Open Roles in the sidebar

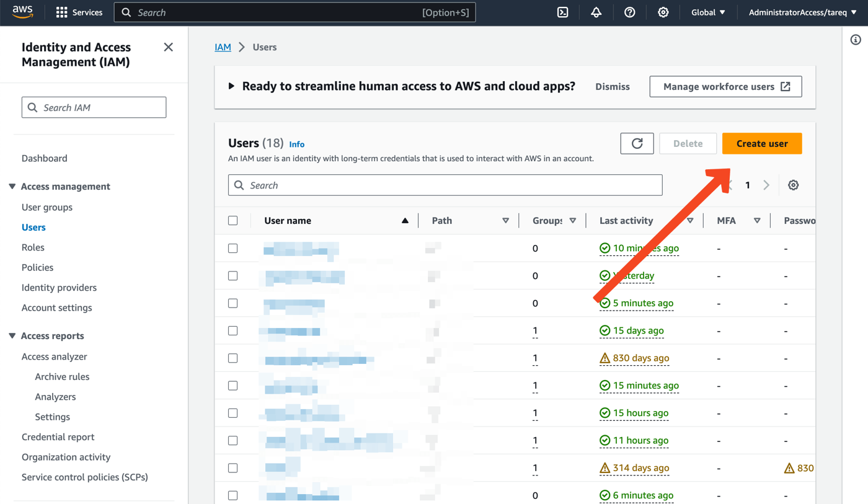click(x=33, y=247)
